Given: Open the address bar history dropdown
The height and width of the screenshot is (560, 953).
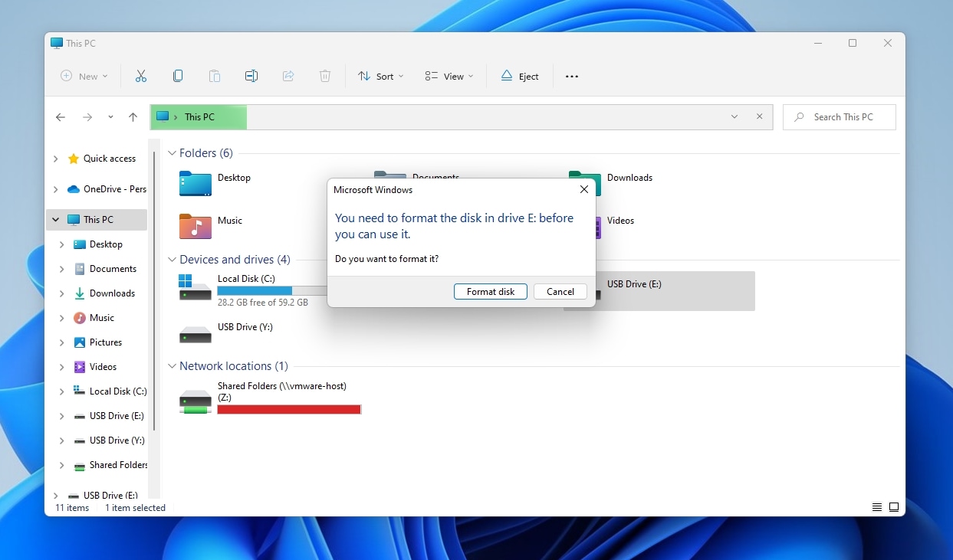Looking at the screenshot, I should pos(734,116).
